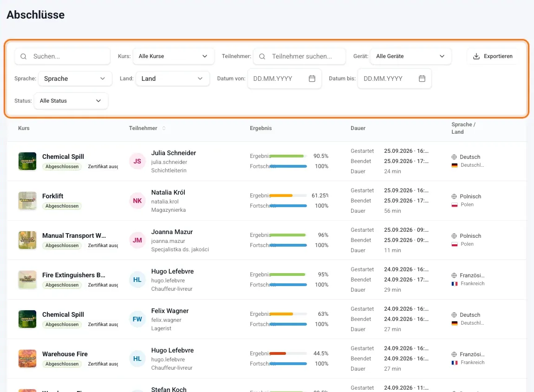Click the Datum bis date input
The height and width of the screenshot is (392, 534).
(x=394, y=78)
